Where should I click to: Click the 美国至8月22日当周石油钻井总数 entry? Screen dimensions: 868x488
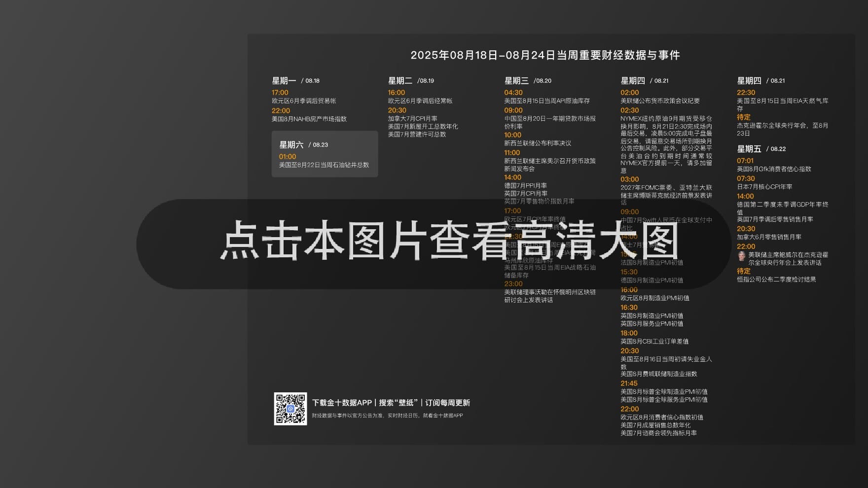pyautogui.click(x=324, y=165)
